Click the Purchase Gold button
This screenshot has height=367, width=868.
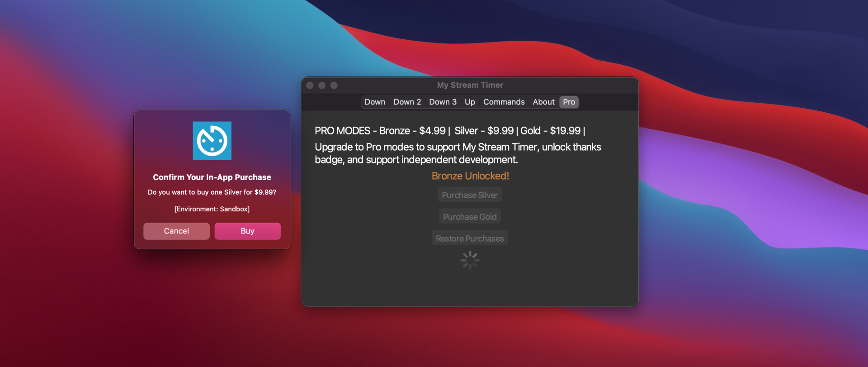point(470,217)
